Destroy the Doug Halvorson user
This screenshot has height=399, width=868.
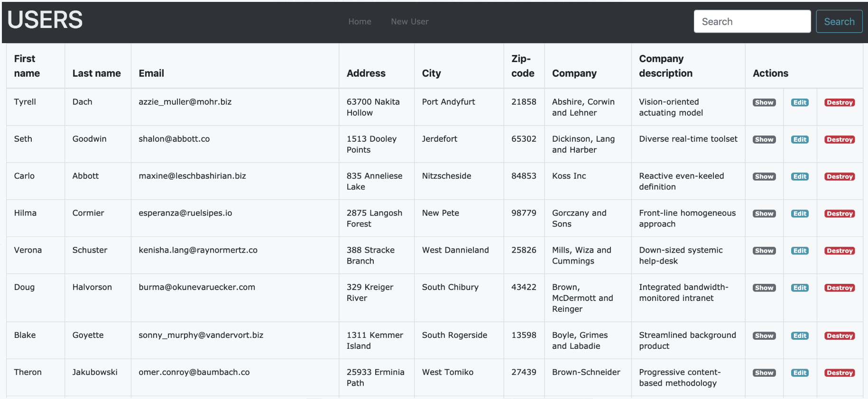point(839,288)
